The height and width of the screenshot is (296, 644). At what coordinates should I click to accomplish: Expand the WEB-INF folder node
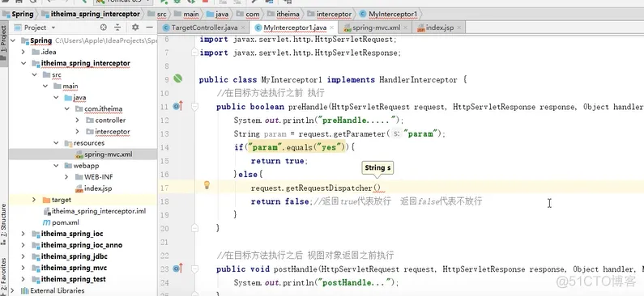pyautogui.click(x=66, y=177)
